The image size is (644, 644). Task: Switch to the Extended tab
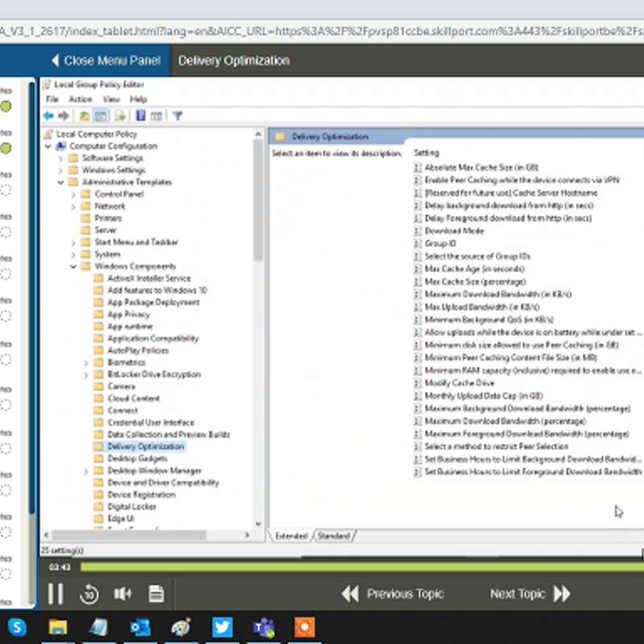[291, 535]
